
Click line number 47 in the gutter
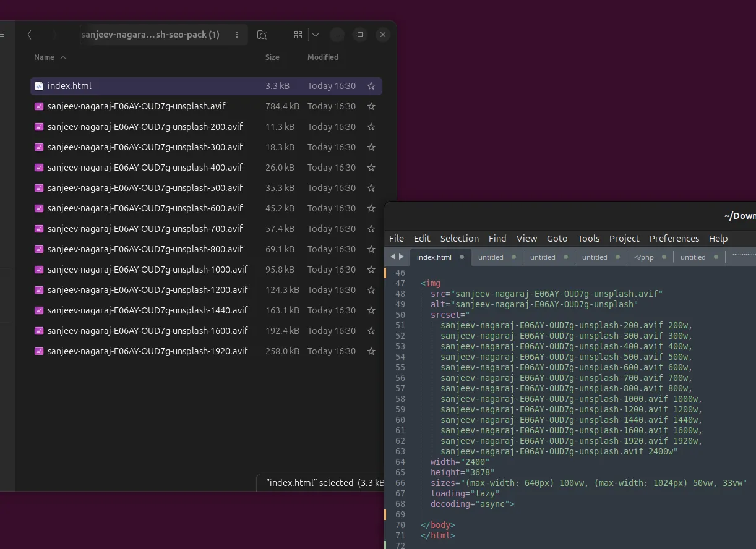[400, 283]
